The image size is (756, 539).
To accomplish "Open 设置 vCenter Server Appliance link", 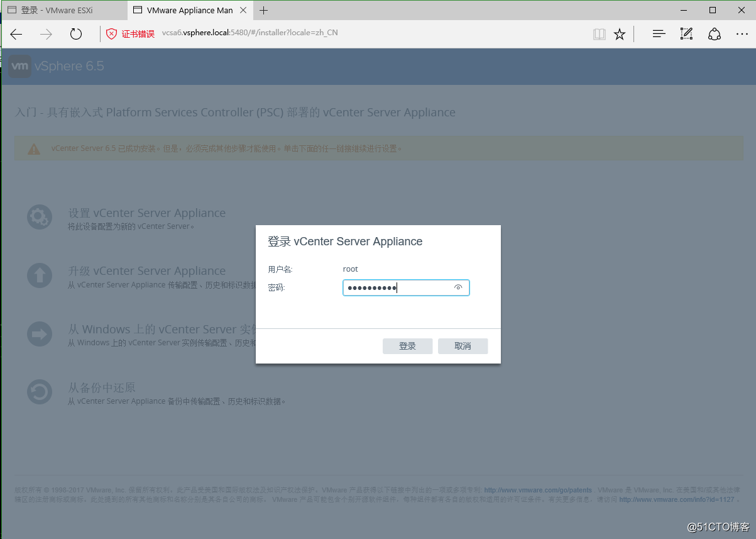I will (x=146, y=213).
